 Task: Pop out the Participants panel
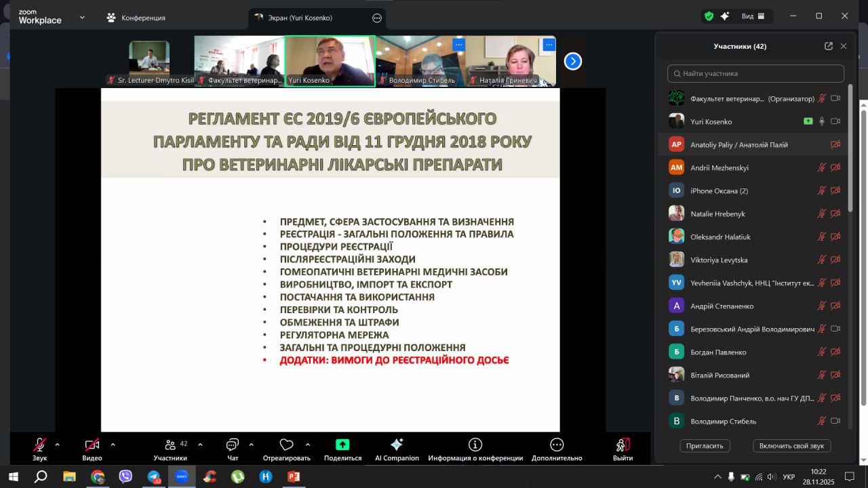pos(828,46)
